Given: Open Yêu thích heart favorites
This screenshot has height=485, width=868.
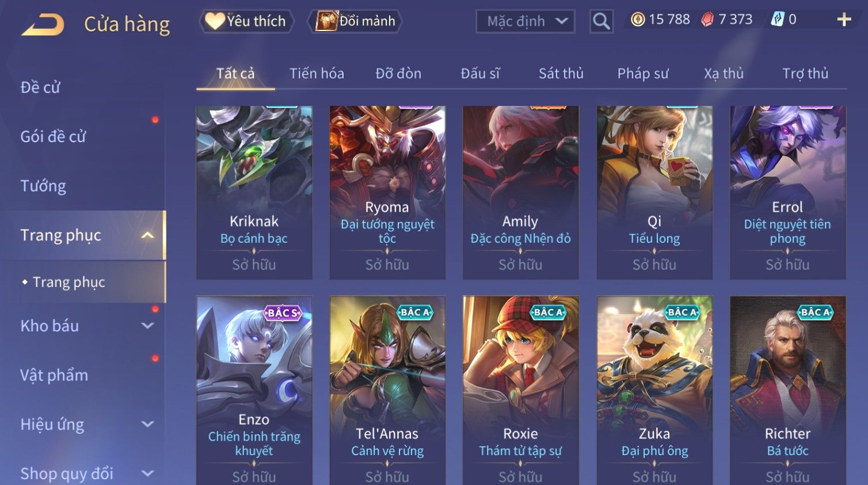Looking at the screenshot, I should point(247,21).
